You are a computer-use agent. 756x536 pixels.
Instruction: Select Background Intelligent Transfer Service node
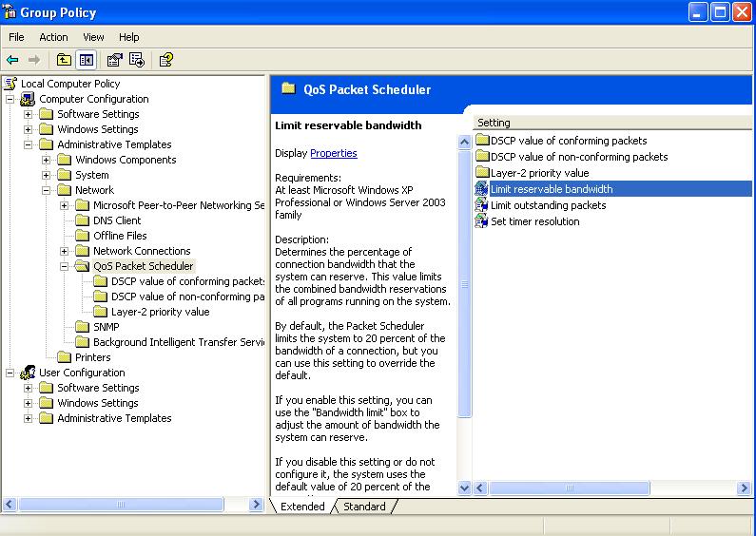(179, 342)
